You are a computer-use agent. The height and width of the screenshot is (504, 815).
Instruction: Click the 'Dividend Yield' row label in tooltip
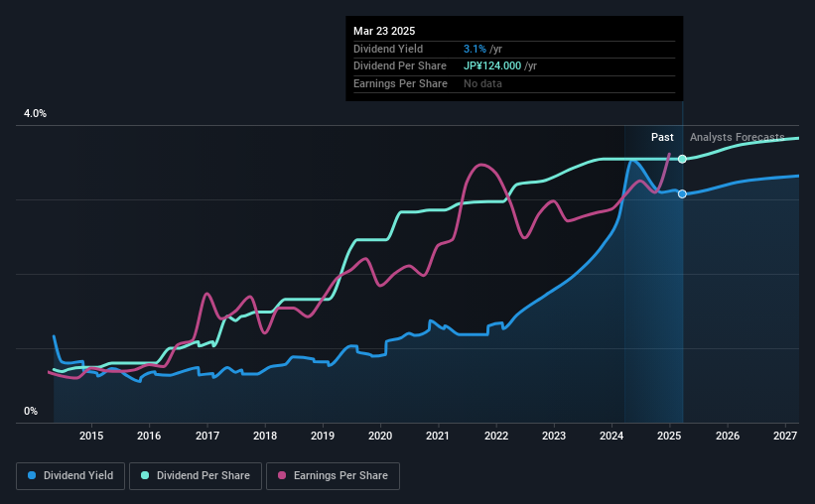tap(388, 49)
